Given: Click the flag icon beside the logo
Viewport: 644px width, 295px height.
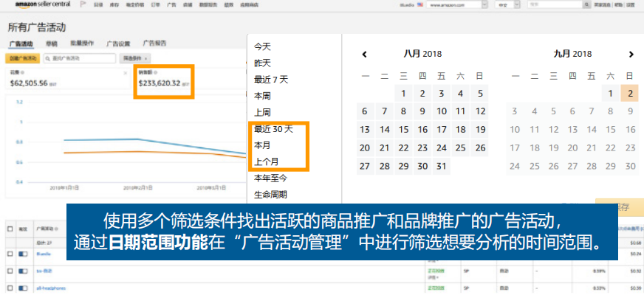Looking at the screenshot, I should [x=83, y=4].
